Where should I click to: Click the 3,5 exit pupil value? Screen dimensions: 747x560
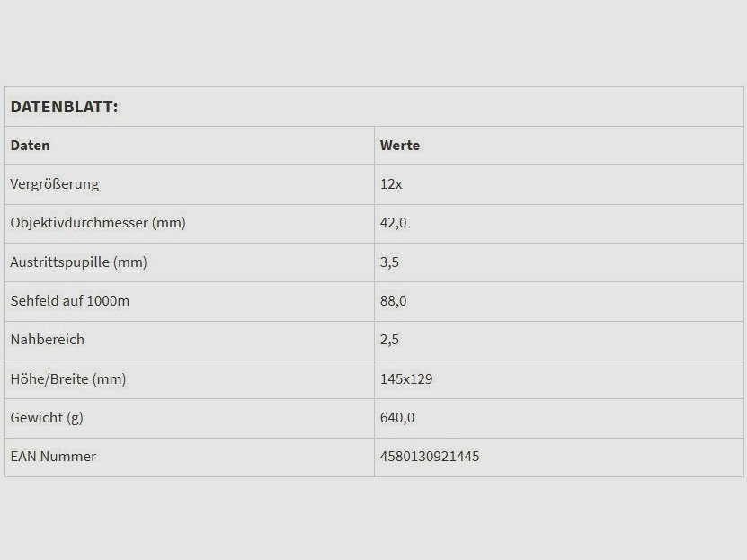389,262
